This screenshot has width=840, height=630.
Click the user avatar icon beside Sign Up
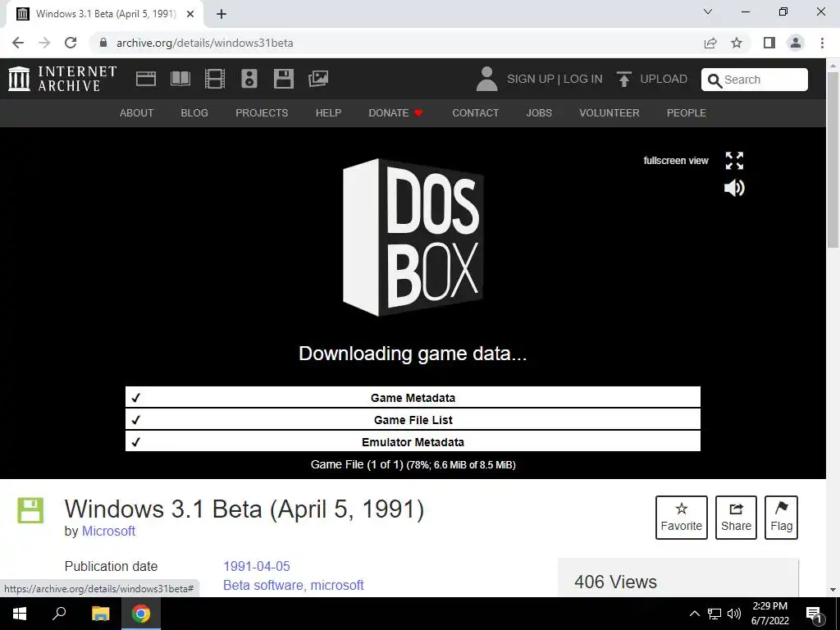click(486, 79)
